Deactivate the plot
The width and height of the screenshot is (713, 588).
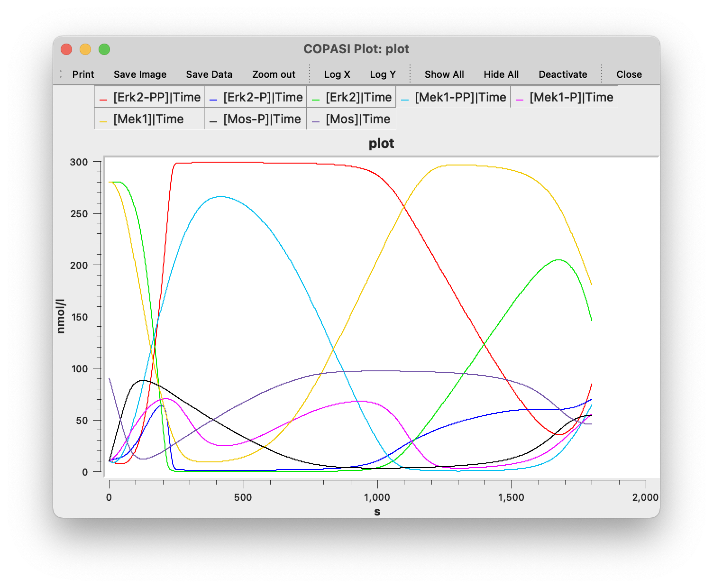tap(563, 74)
